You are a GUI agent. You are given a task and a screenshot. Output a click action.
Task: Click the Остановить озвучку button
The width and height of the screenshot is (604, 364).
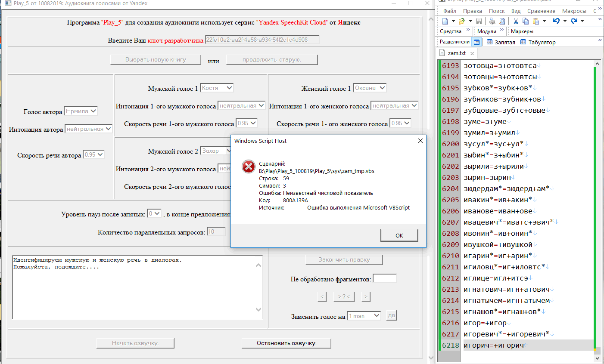[x=286, y=343]
